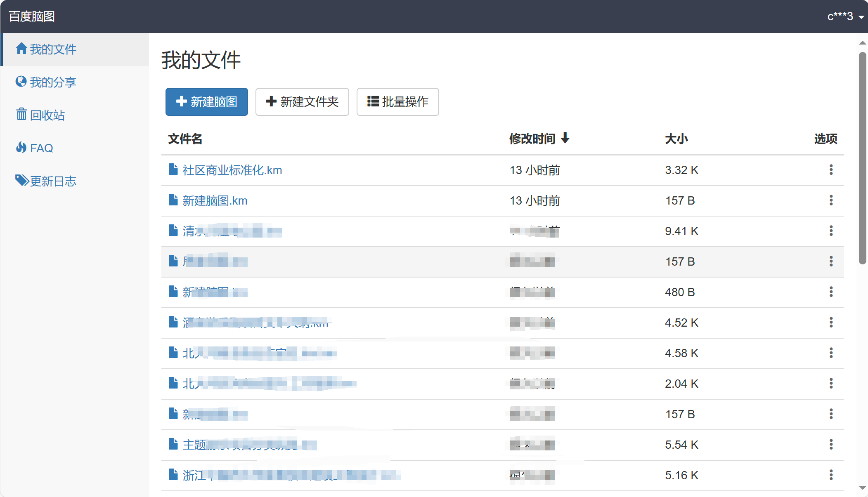Screen dimensions: 868x497
Task: Toggle the 修改时间 sort order arrow
Action: (566, 139)
